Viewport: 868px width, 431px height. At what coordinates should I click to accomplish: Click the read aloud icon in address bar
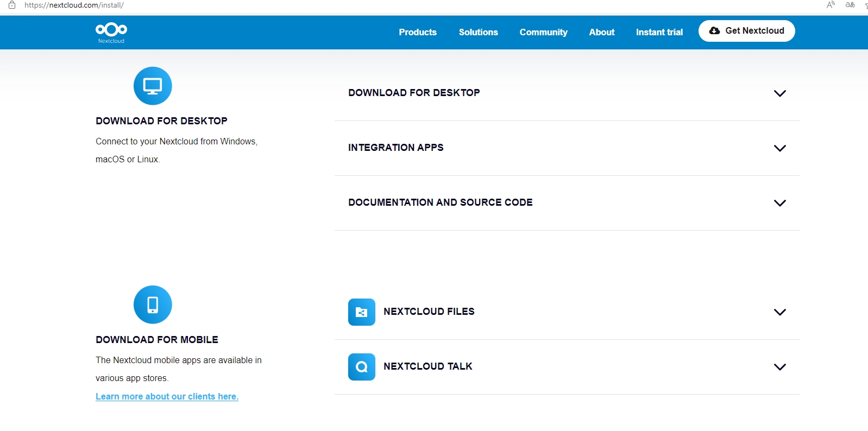(x=831, y=5)
